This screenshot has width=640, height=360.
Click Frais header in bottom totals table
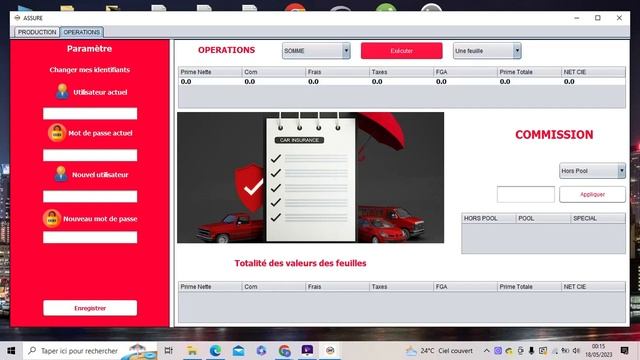tap(338, 287)
